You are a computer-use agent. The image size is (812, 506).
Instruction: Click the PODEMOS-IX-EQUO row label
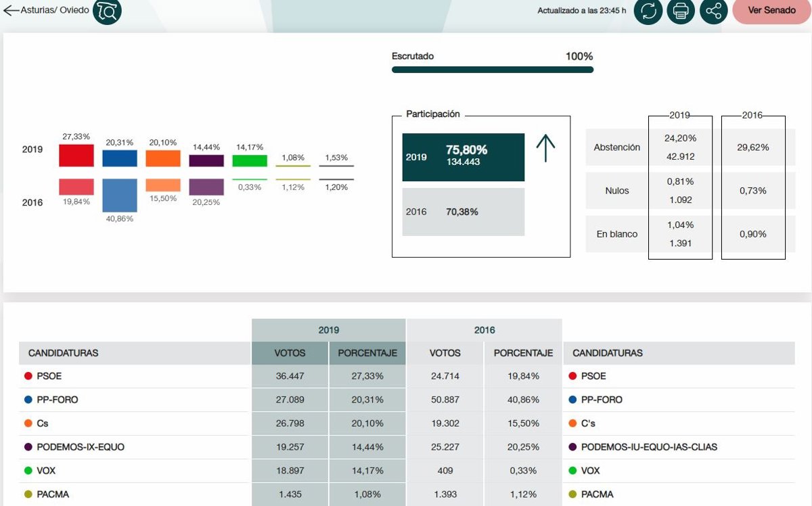(x=81, y=447)
